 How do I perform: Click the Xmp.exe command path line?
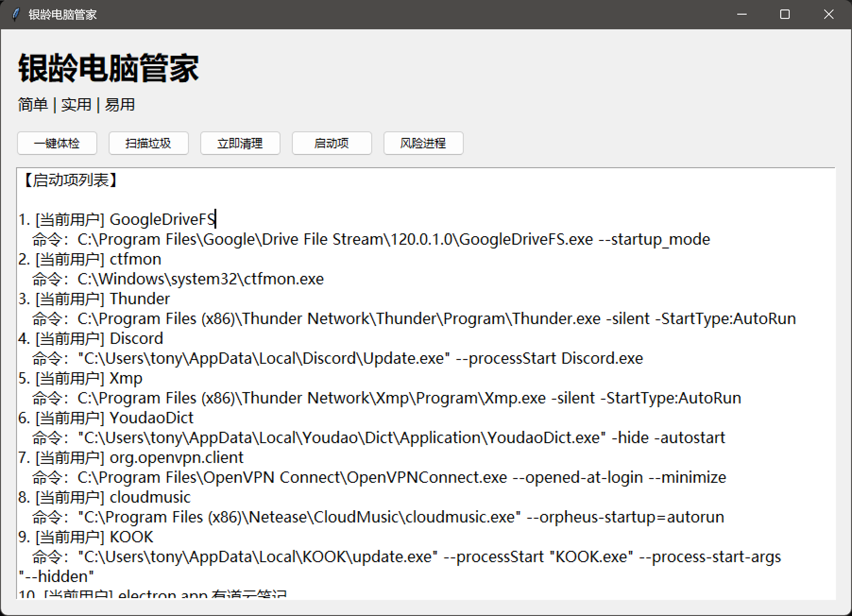387,398
